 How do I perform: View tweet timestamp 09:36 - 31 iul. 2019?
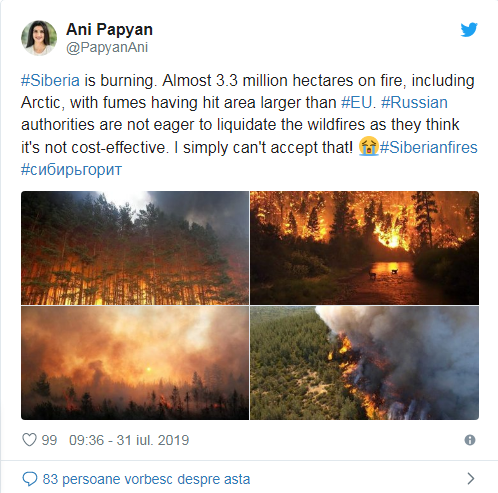click(x=129, y=440)
